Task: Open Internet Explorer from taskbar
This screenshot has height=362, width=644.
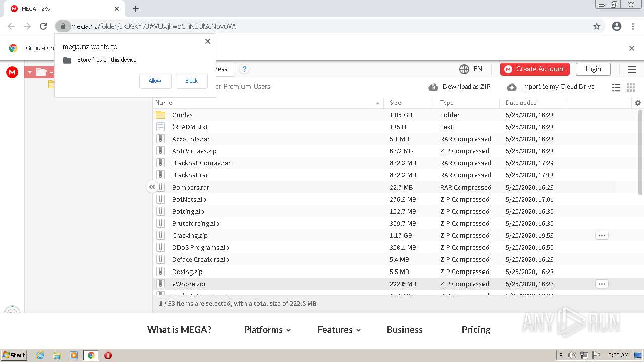Action: (x=40, y=355)
